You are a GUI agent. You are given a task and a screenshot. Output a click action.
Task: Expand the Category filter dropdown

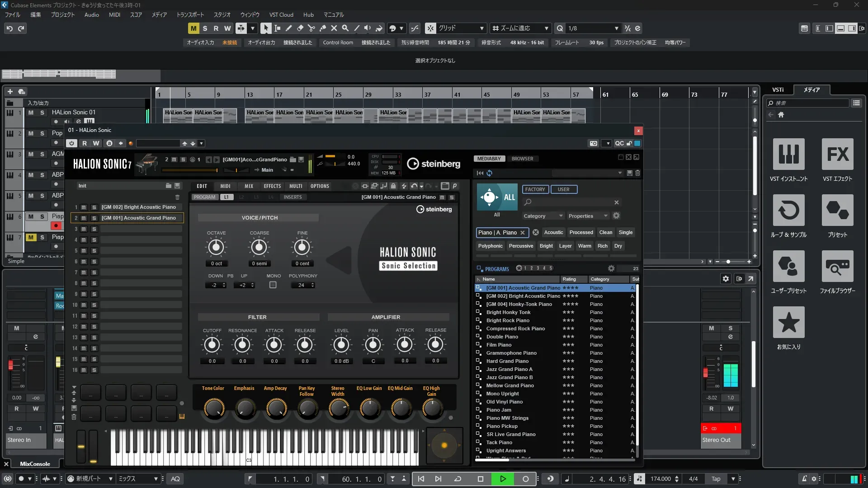coord(542,216)
